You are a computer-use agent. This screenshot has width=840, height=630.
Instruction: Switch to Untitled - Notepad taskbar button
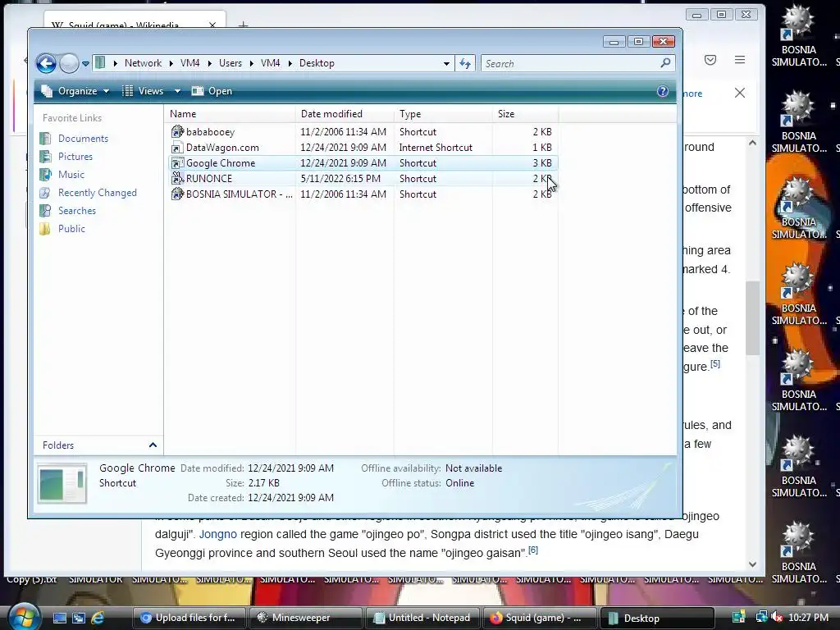pyautogui.click(x=423, y=618)
